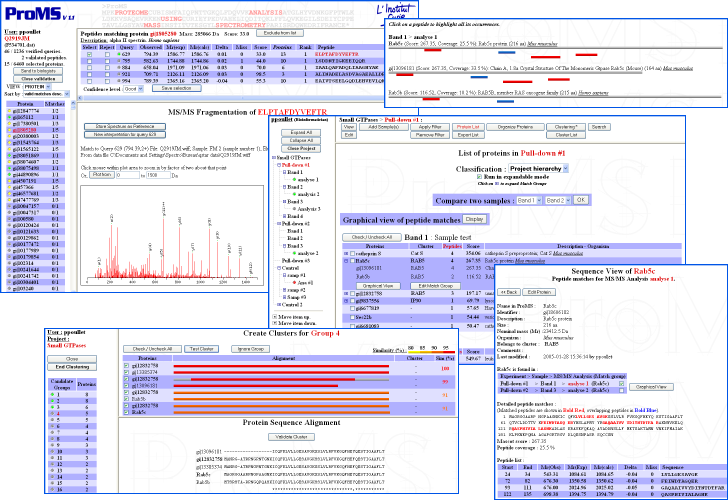Screen dimensions: 728x500
Task: Open the Confidence level Good dropdown
Action: [133, 89]
